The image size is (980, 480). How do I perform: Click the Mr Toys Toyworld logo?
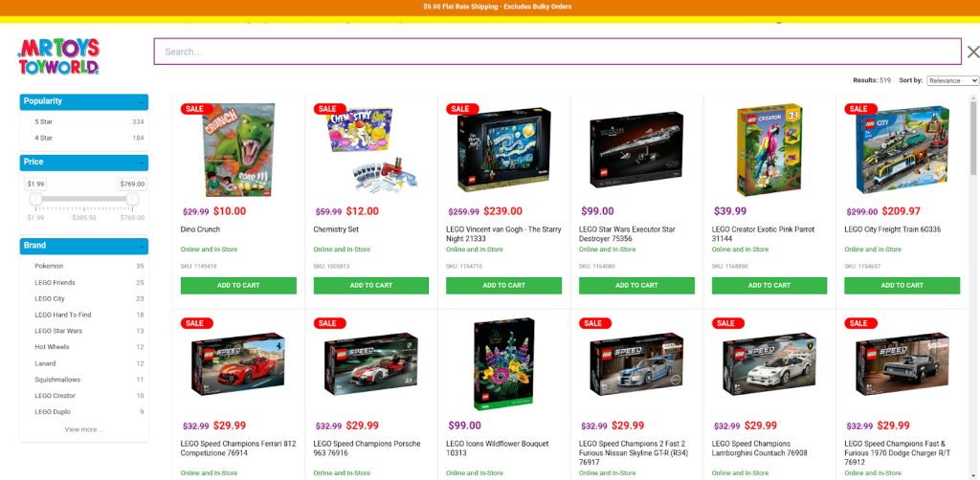(58, 56)
